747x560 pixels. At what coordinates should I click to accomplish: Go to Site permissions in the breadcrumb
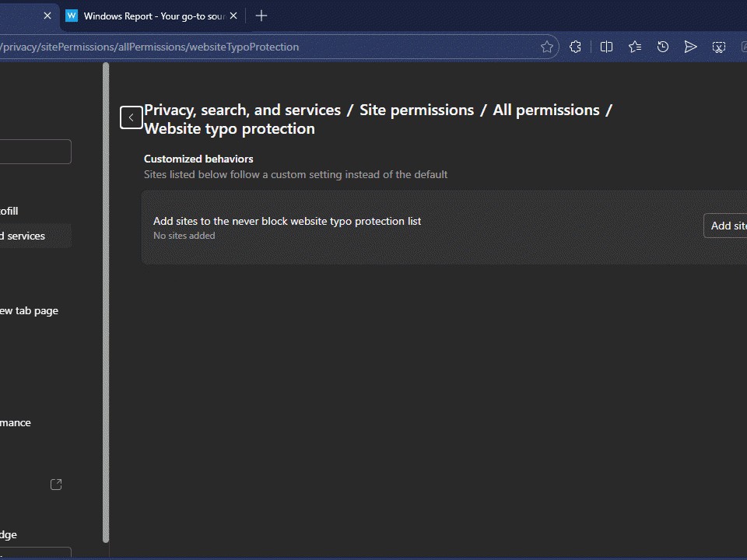click(x=416, y=110)
